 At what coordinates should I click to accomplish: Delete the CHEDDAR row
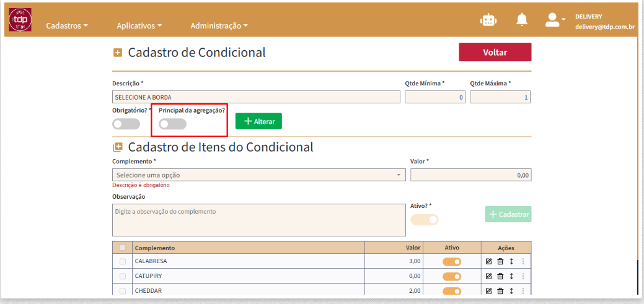pyautogui.click(x=500, y=291)
